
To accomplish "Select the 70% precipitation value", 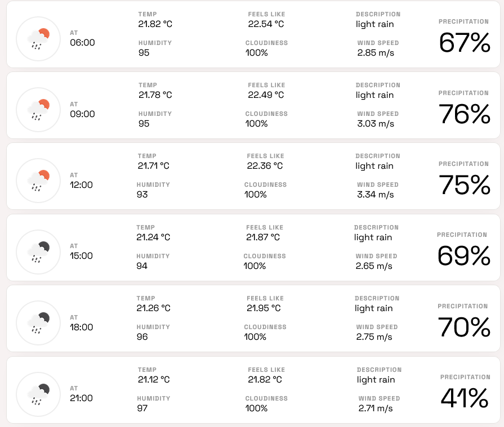I will (464, 327).
